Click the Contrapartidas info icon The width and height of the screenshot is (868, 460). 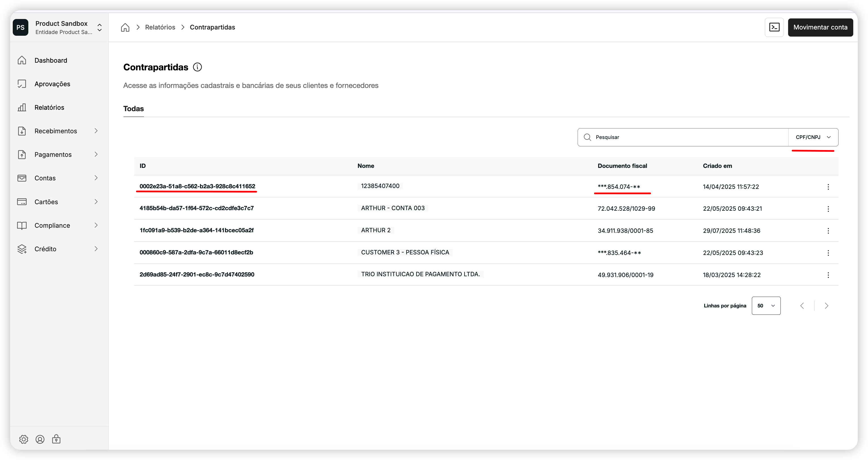tap(197, 67)
